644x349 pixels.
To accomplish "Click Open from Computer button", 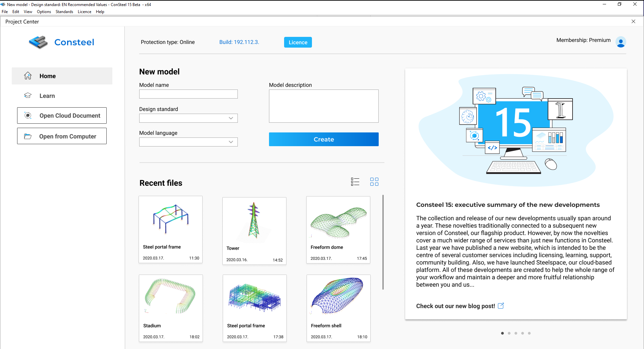I will (62, 136).
